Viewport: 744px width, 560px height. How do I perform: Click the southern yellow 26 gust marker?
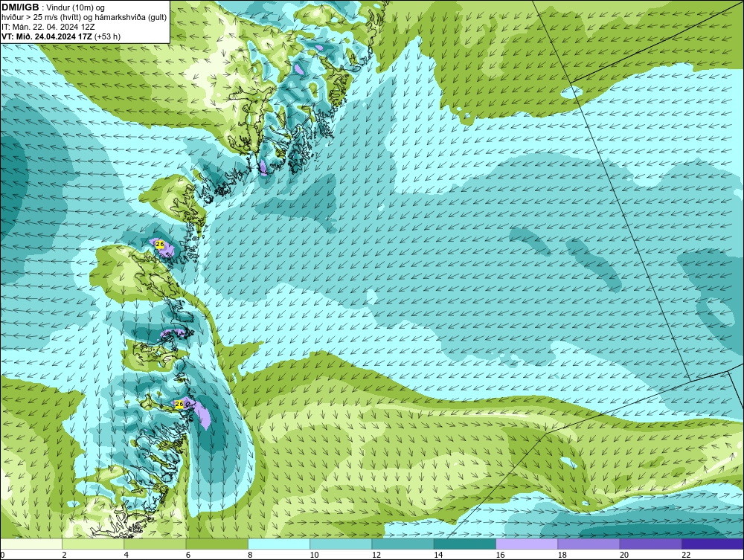click(179, 404)
